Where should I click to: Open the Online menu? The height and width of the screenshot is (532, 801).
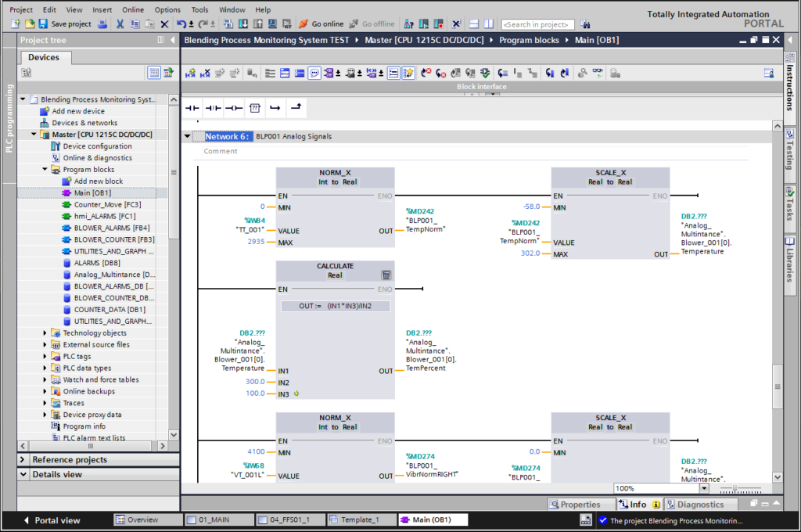pos(132,10)
